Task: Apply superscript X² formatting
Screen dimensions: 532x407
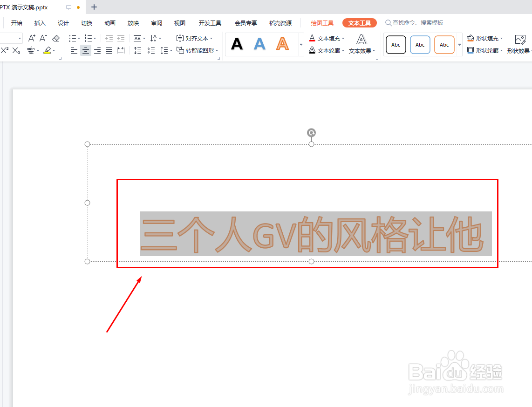Action: [5, 51]
